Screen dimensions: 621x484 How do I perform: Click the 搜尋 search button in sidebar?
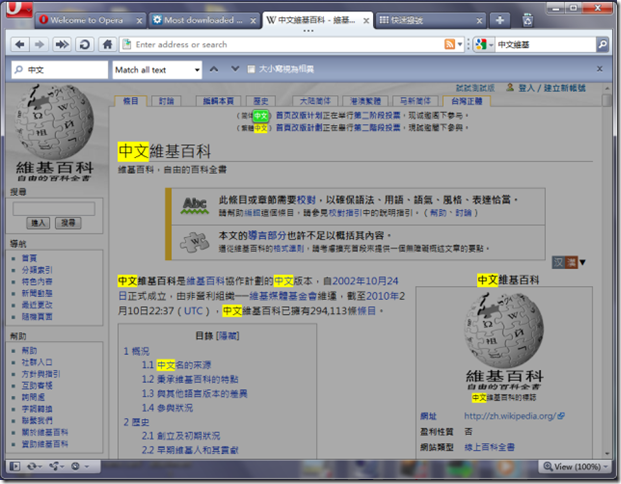pyautogui.click(x=68, y=223)
